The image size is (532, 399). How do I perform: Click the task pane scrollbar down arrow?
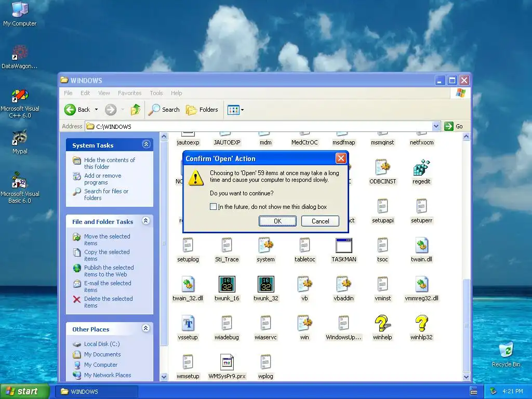(x=164, y=377)
